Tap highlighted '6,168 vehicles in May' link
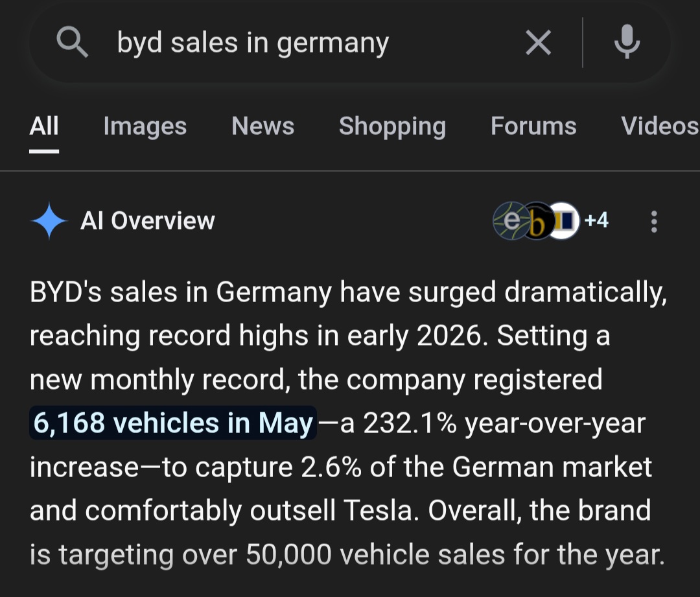The image size is (700, 597). pyautogui.click(x=173, y=423)
